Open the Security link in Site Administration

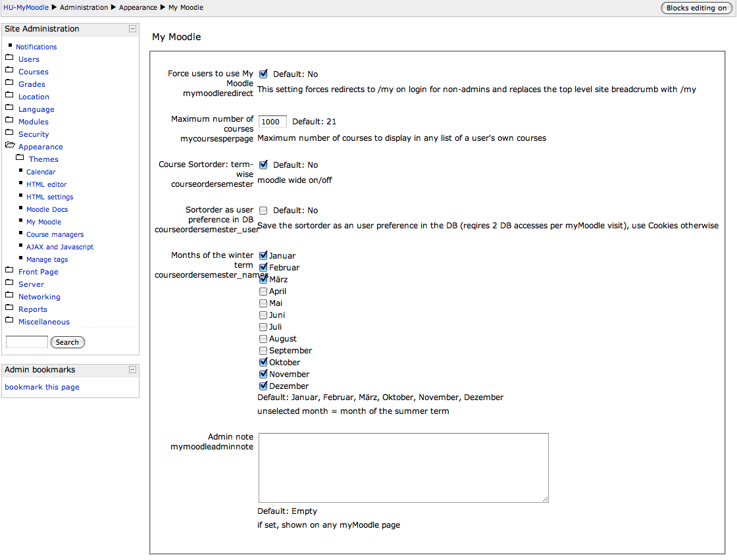(34, 134)
